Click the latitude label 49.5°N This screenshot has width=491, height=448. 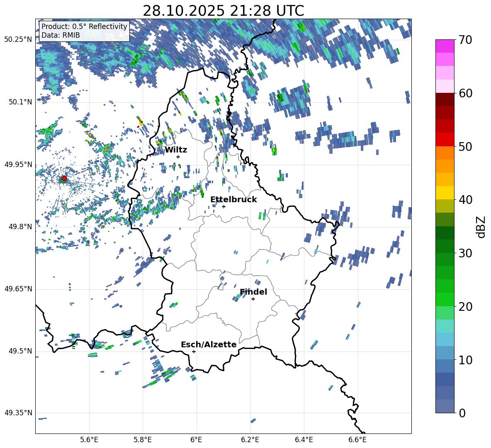pyautogui.click(x=20, y=351)
